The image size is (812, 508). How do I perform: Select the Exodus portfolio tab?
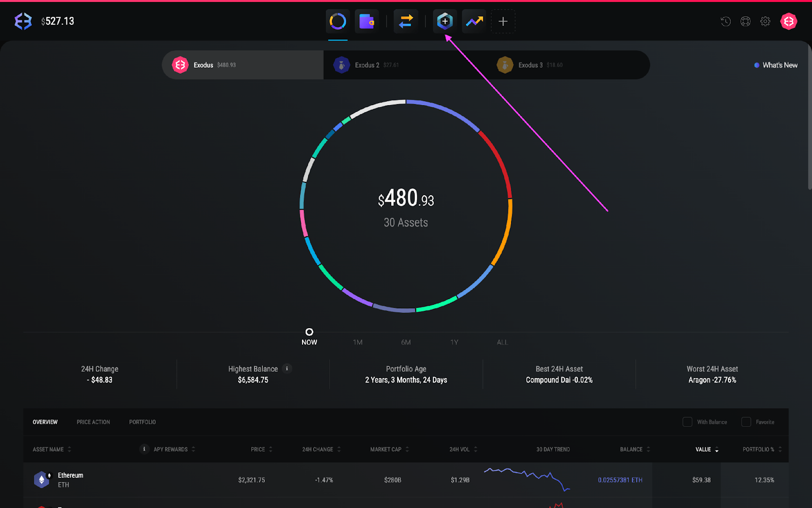[x=243, y=65]
